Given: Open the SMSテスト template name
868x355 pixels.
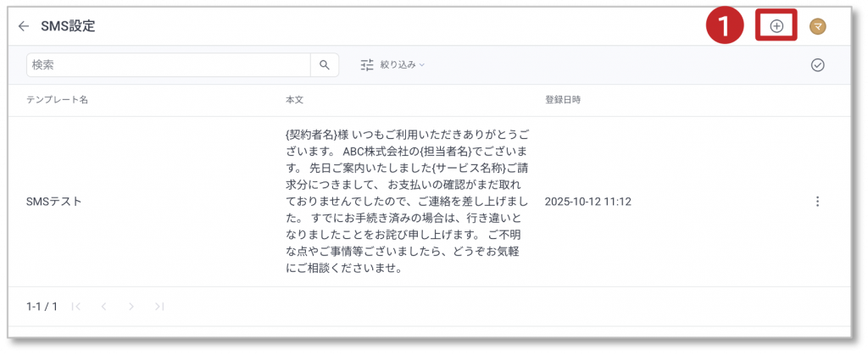Looking at the screenshot, I should point(54,202).
